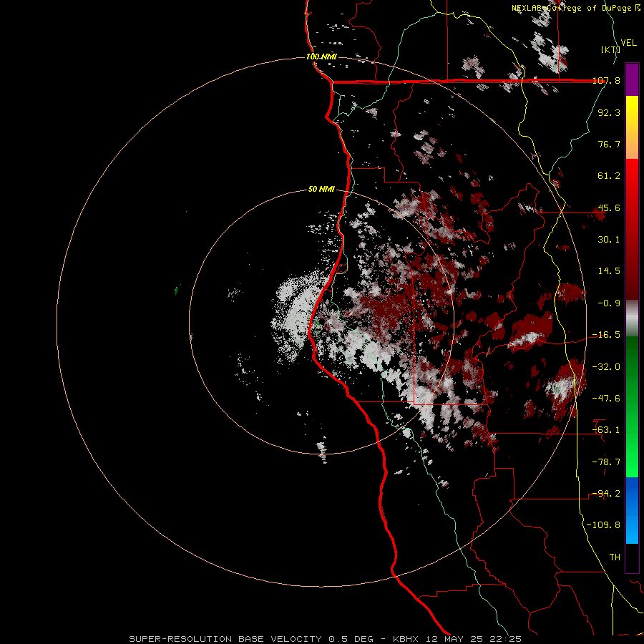
Task: Click the TH threshold label
Action: [615, 557]
